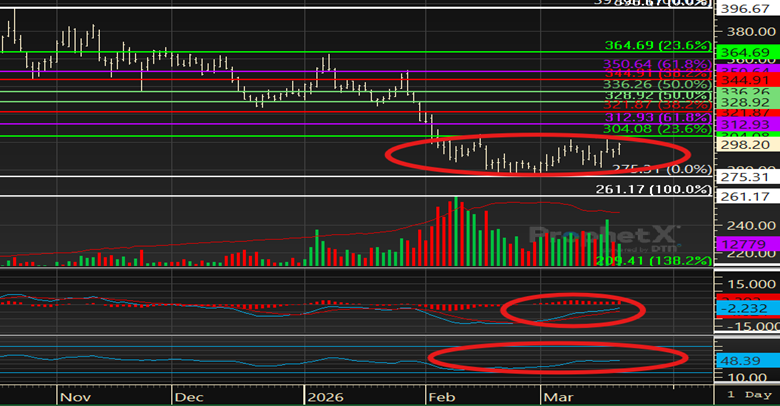Click the Feb label on time axis
The image size is (780, 406).
[442, 398]
